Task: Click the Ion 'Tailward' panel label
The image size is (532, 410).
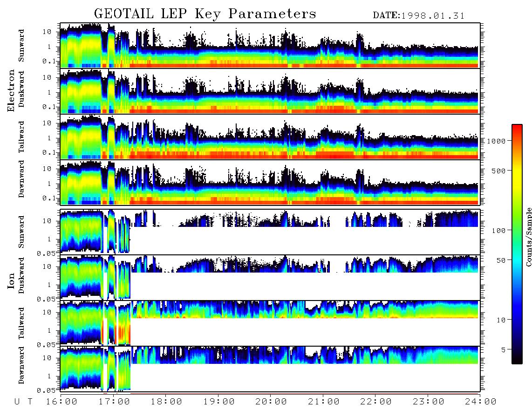Action: [x=21, y=323]
